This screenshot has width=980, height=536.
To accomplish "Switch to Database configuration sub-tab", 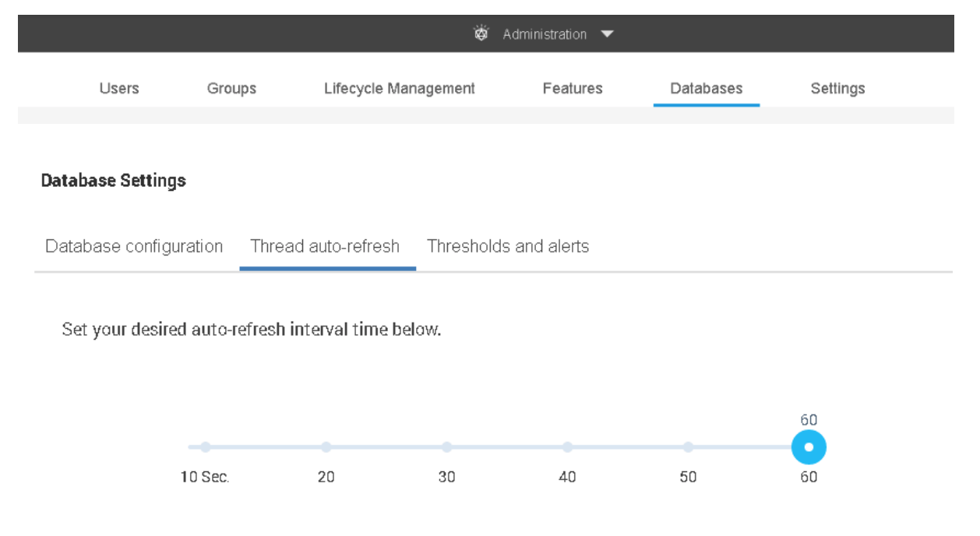I will click(134, 246).
